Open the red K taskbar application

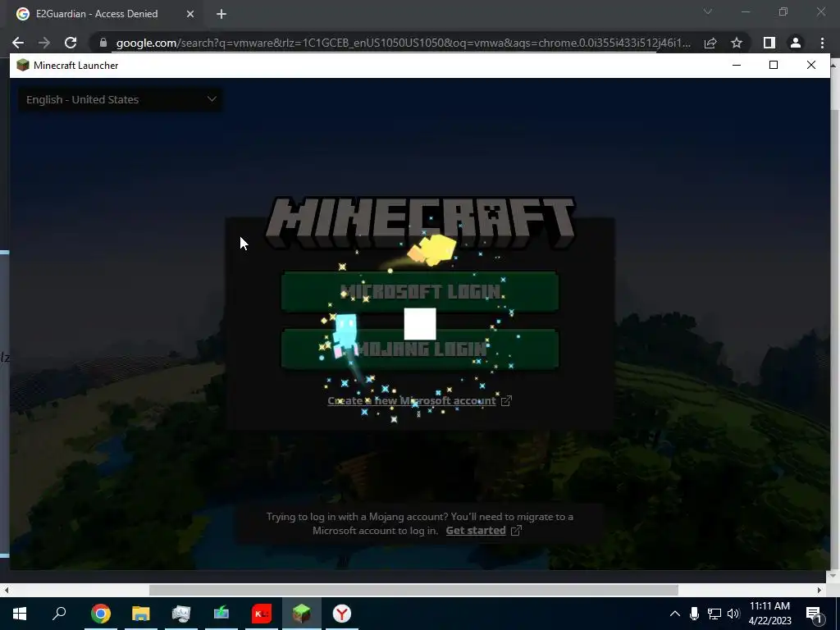point(262,614)
